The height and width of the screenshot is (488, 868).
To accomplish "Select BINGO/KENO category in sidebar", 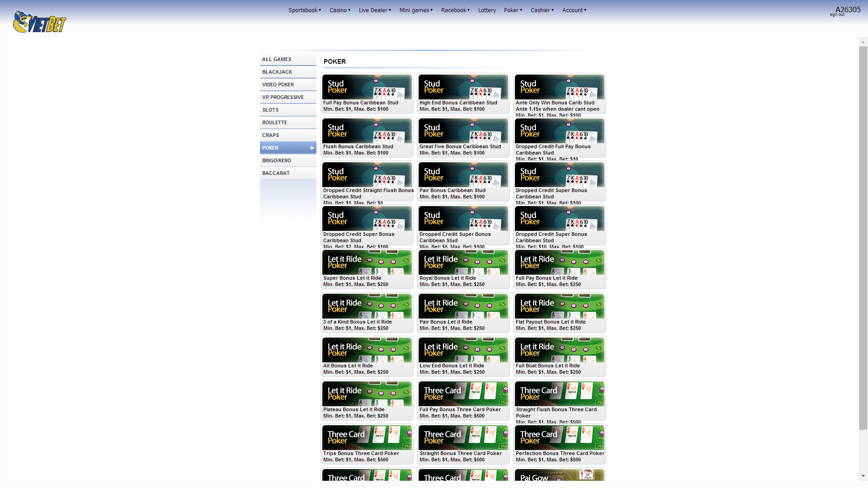I will [288, 160].
